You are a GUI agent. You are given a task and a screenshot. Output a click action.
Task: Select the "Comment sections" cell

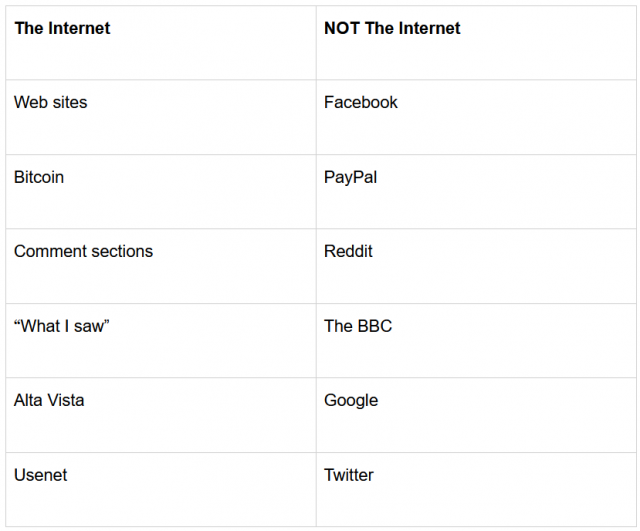click(83, 251)
